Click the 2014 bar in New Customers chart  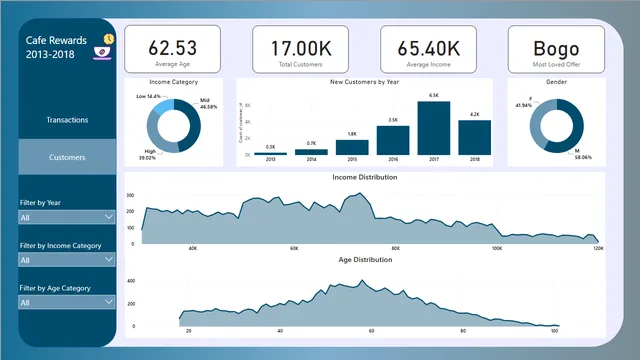[x=311, y=152]
